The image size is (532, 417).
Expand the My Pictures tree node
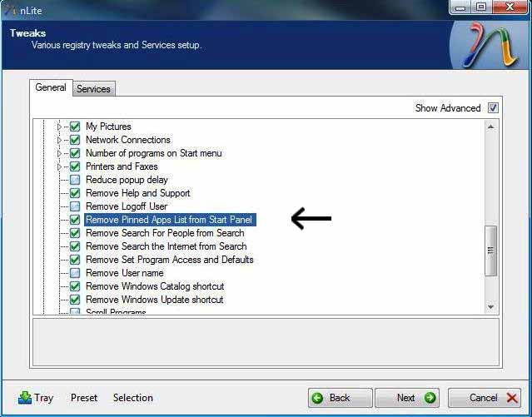(59, 127)
